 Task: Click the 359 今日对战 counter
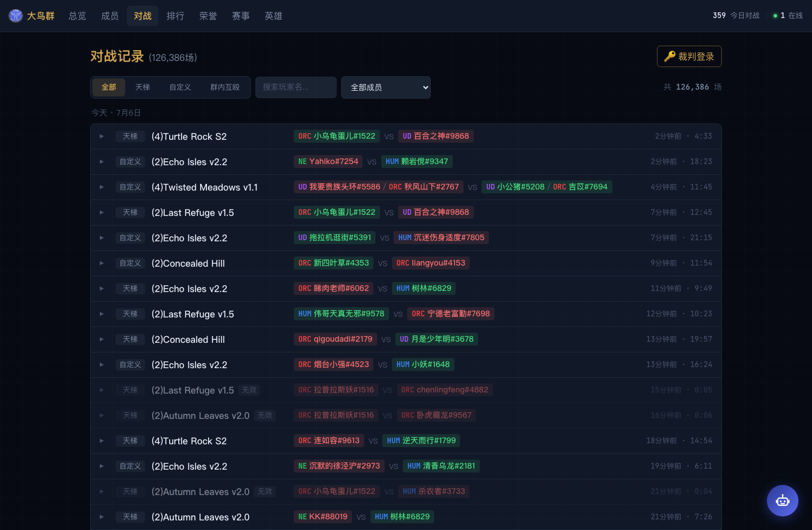pyautogui.click(x=736, y=16)
